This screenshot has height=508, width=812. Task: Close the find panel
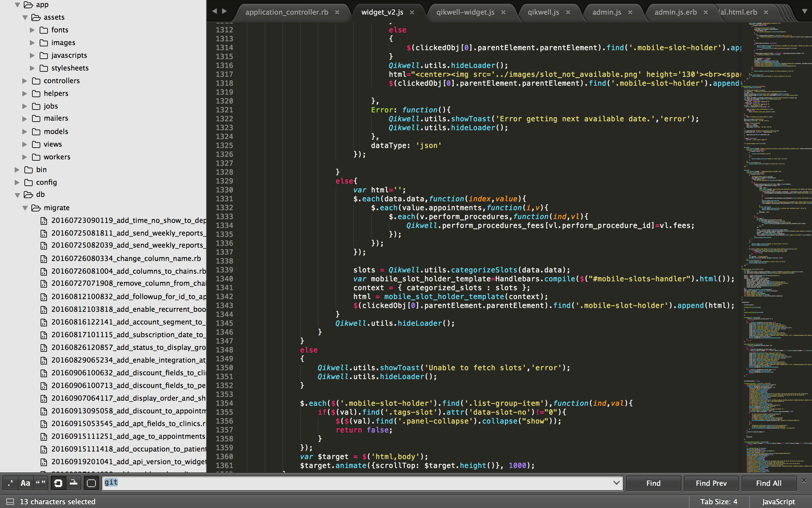804,481
